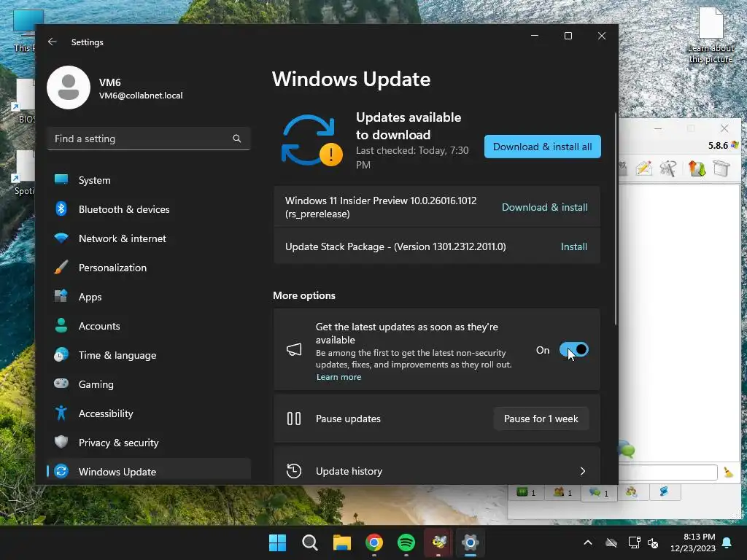Screen dimensions: 747x560
Task: Open taskbar Search
Action: click(x=309, y=542)
